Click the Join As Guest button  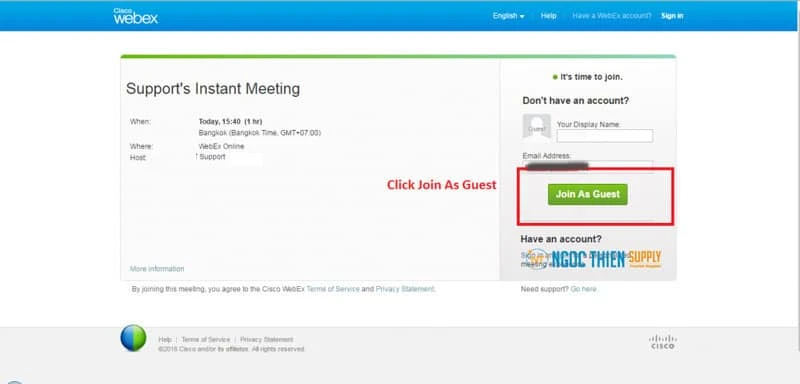(588, 194)
